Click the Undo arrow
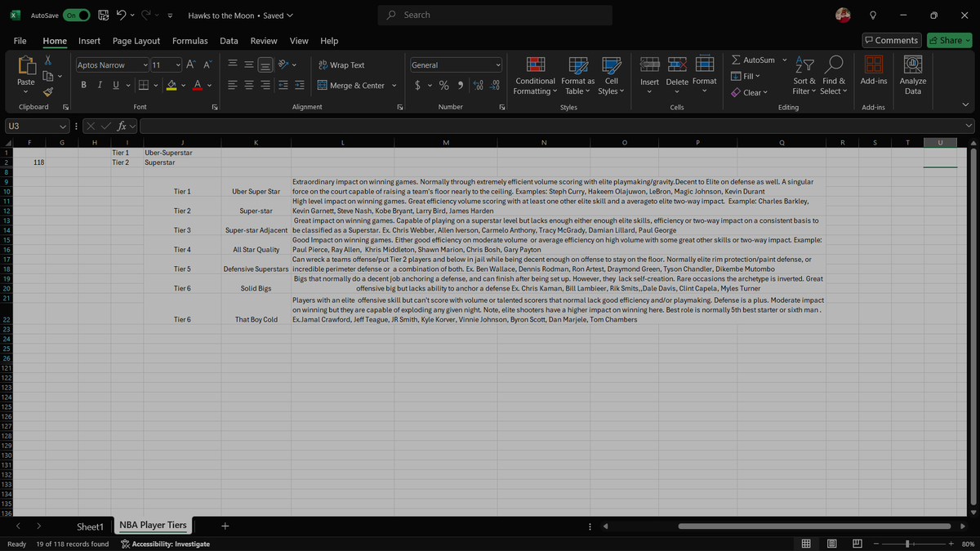 pos(120,15)
